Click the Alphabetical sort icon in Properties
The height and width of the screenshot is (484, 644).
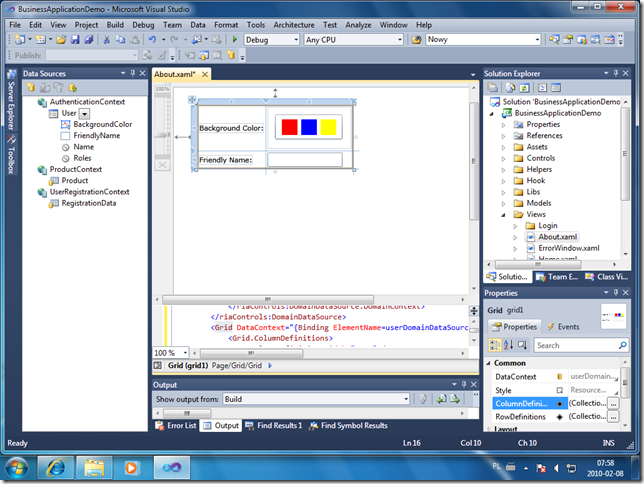(508, 345)
